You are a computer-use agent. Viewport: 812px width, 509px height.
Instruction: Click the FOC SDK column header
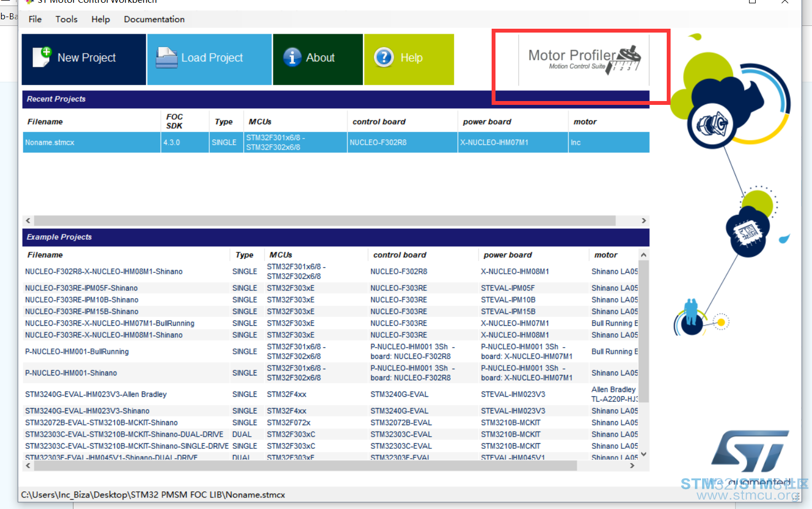coord(175,121)
